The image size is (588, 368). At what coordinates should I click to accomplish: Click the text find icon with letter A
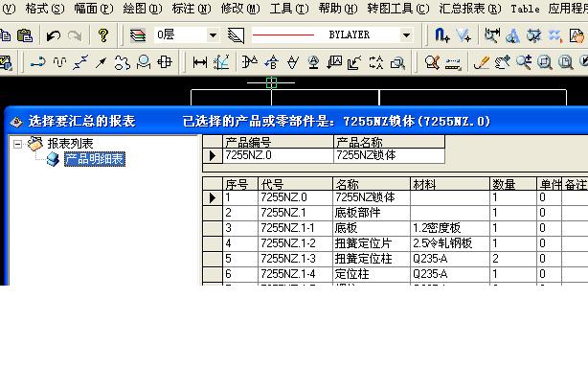pyautogui.click(x=512, y=36)
